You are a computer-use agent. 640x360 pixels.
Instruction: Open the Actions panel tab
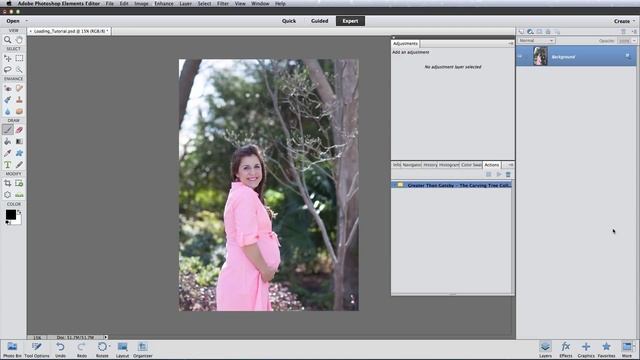click(x=491, y=165)
